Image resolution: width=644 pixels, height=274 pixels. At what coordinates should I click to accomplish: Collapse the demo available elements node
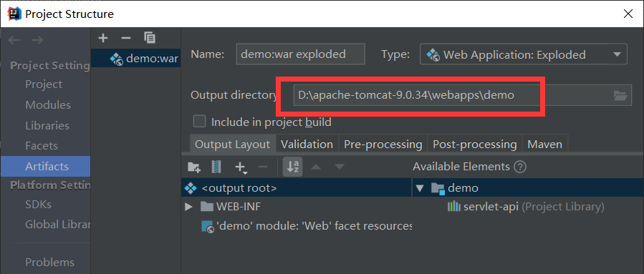coord(419,188)
